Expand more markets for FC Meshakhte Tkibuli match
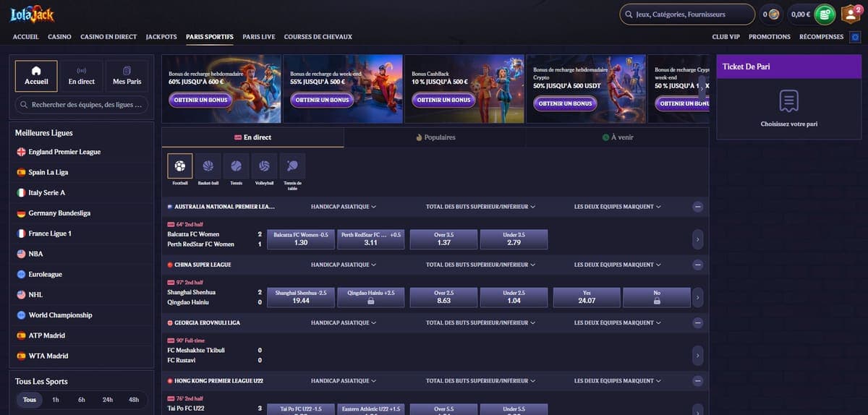868x415 pixels. pos(697,355)
